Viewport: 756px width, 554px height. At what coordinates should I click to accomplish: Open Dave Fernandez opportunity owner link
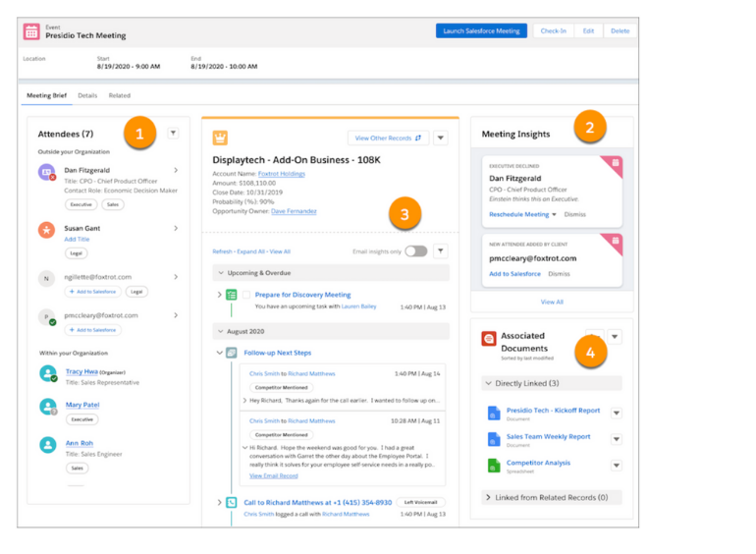point(294,211)
